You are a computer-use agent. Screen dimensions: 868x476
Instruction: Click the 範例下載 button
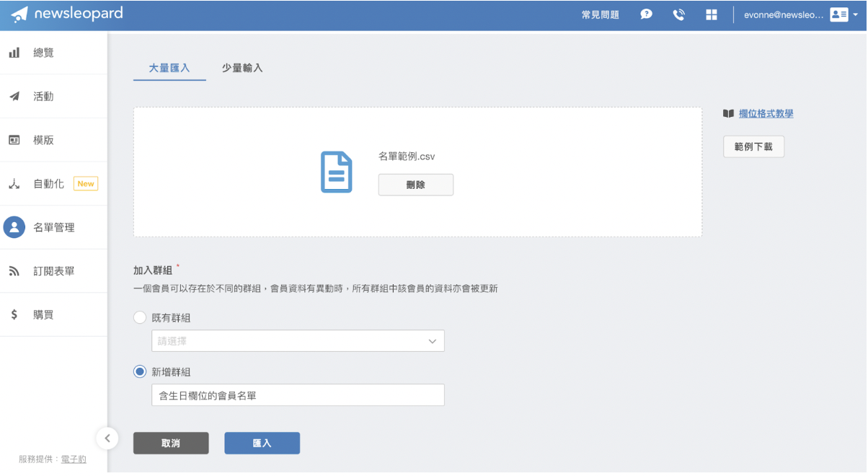pos(753,146)
